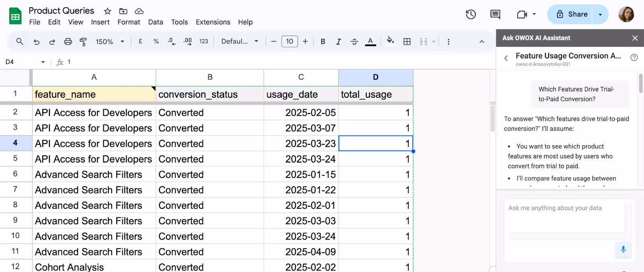The image size is (644, 272).
Task: Open the Data menu
Action: [x=155, y=22]
